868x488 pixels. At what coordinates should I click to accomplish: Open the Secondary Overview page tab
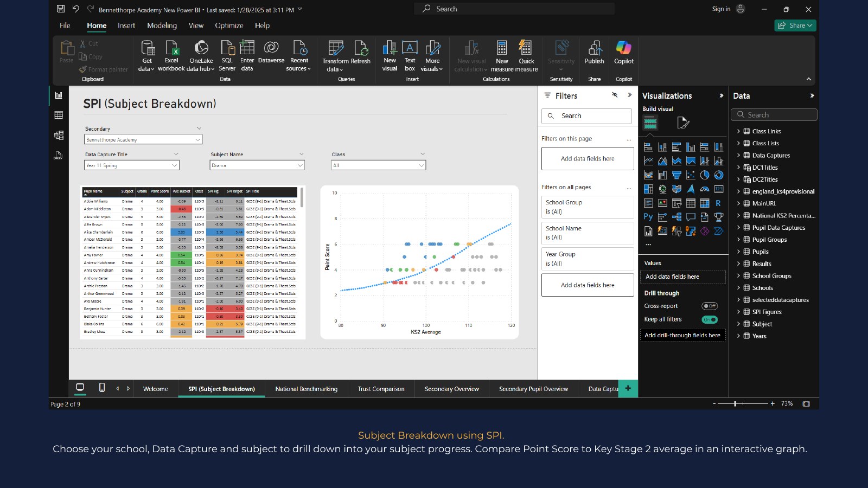(x=451, y=389)
